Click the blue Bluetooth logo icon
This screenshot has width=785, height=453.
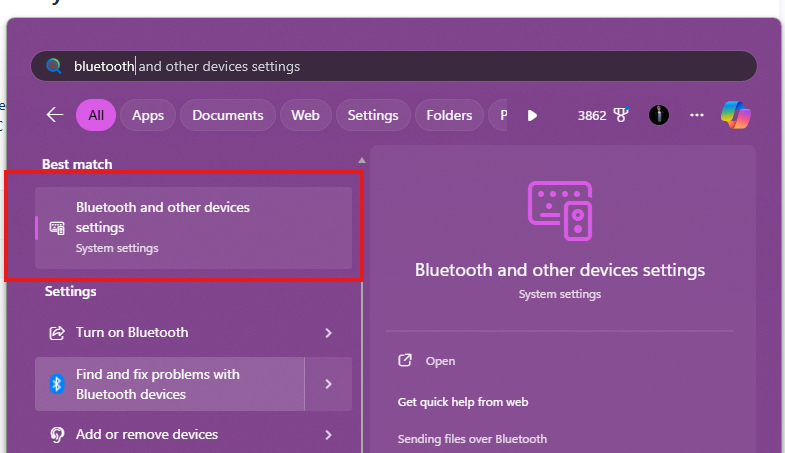57,384
